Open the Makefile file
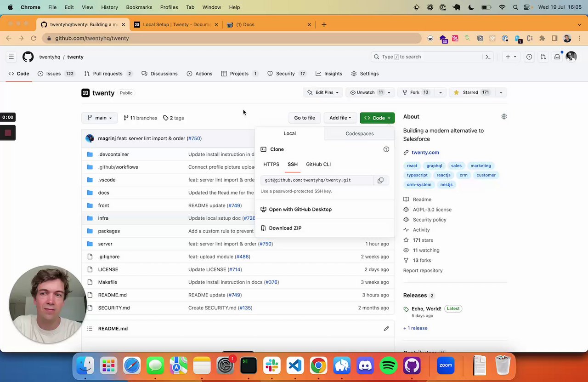Screen dimensions: 588x382 107,282
